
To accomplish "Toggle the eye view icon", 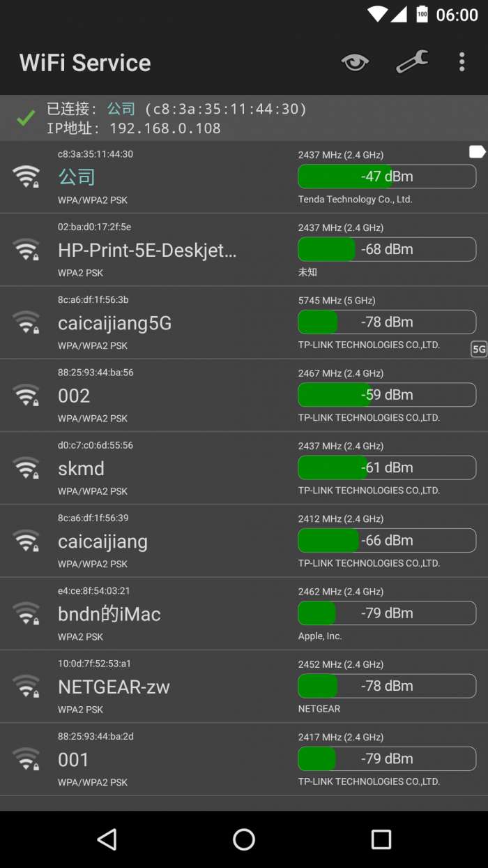I will click(x=355, y=63).
